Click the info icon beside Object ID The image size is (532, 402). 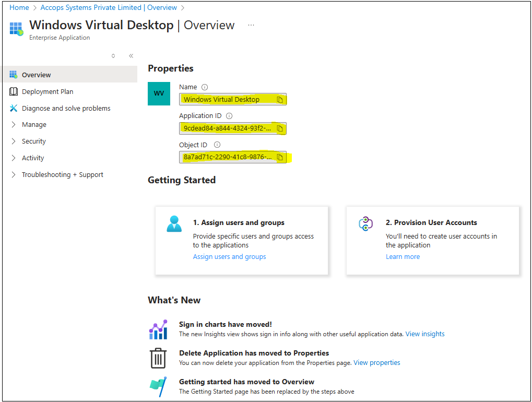tap(217, 145)
